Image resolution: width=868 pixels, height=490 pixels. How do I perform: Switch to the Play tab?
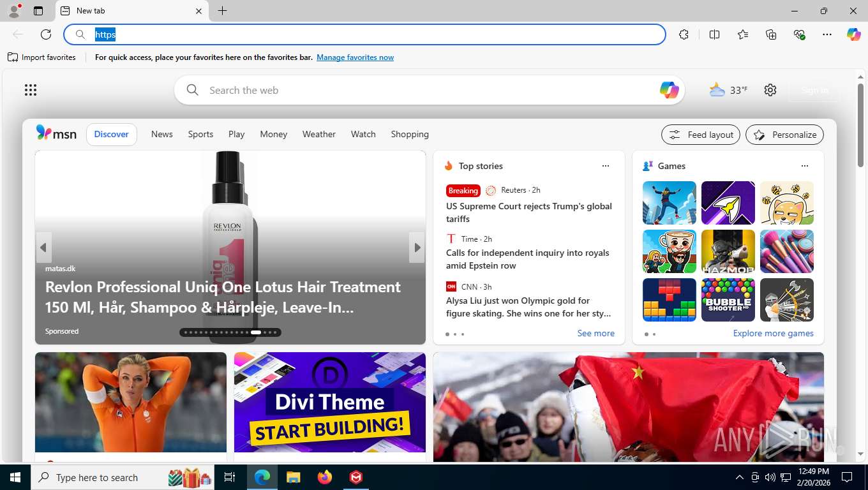click(237, 134)
